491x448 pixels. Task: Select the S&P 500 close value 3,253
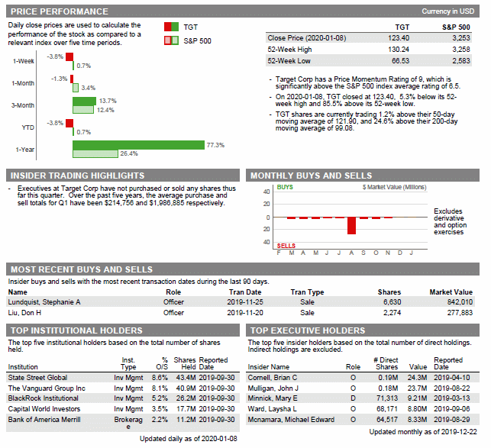tap(461, 38)
